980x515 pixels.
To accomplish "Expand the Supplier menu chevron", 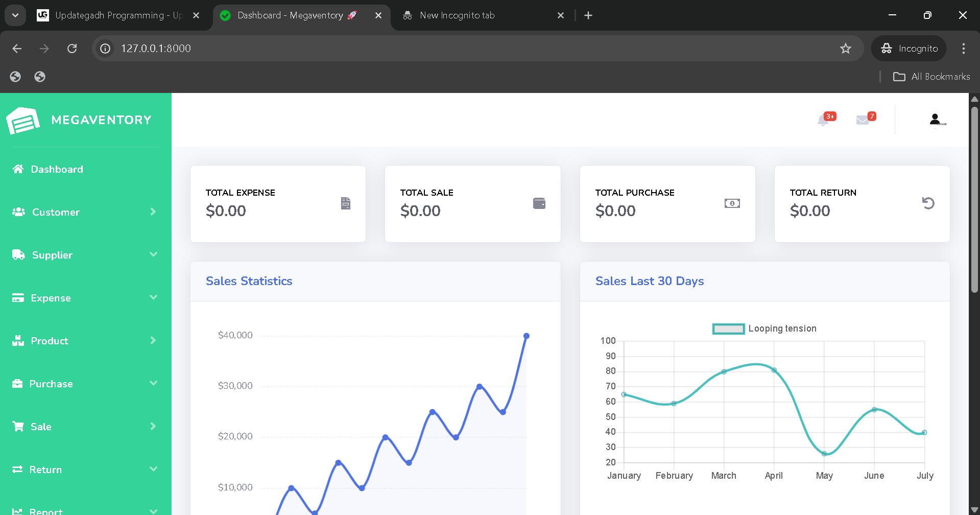I will tap(153, 254).
